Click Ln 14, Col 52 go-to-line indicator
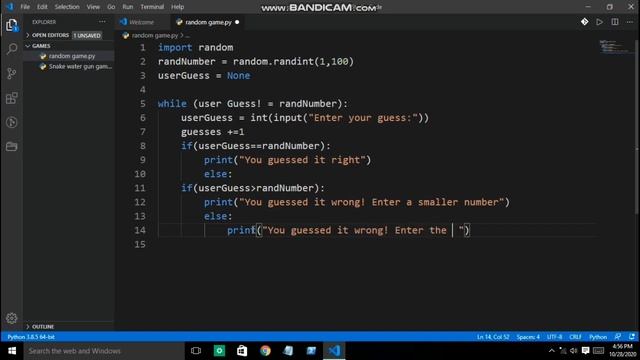This screenshot has height=360, width=640. [493, 337]
